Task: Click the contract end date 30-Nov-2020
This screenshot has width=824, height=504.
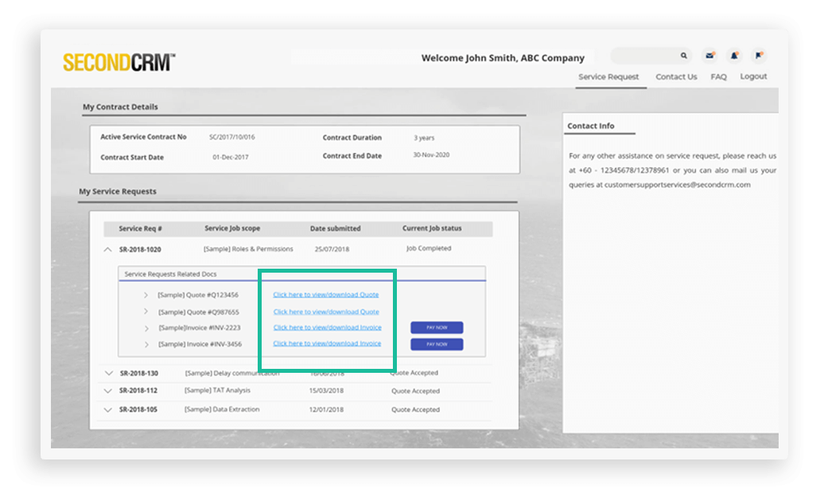Action: (x=431, y=155)
